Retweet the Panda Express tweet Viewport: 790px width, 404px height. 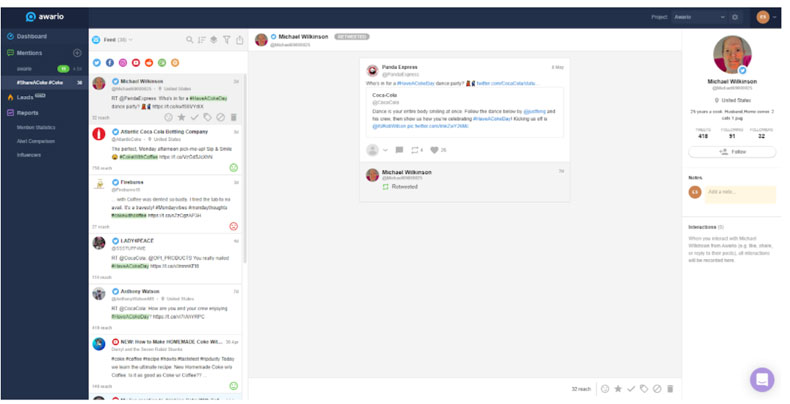[x=417, y=150]
